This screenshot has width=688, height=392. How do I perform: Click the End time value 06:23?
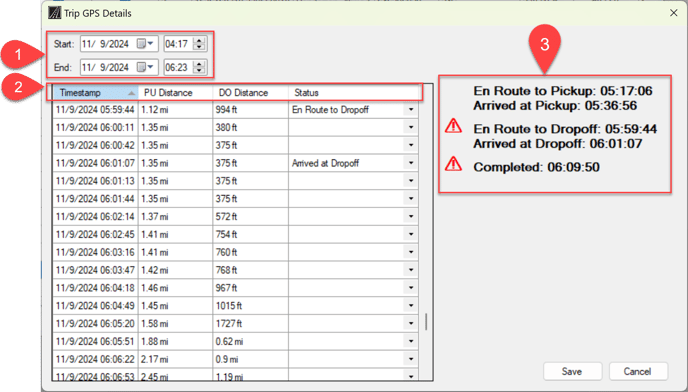coord(177,67)
